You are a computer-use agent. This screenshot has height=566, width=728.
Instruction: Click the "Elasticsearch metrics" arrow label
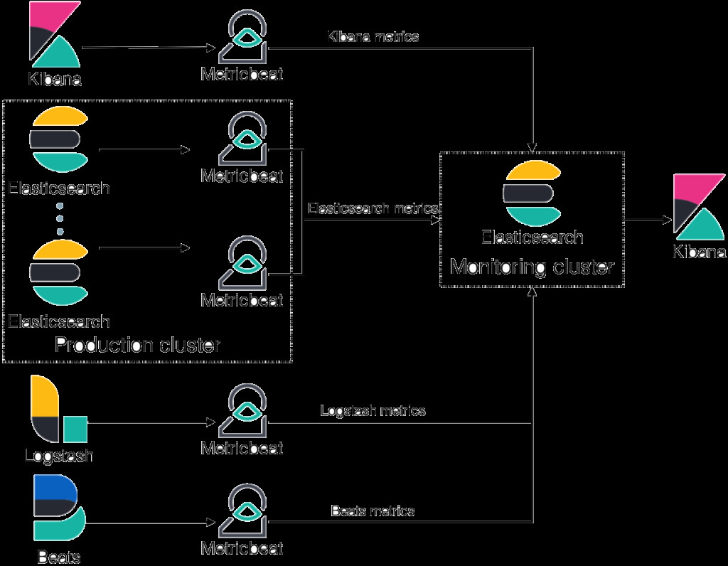click(373, 208)
